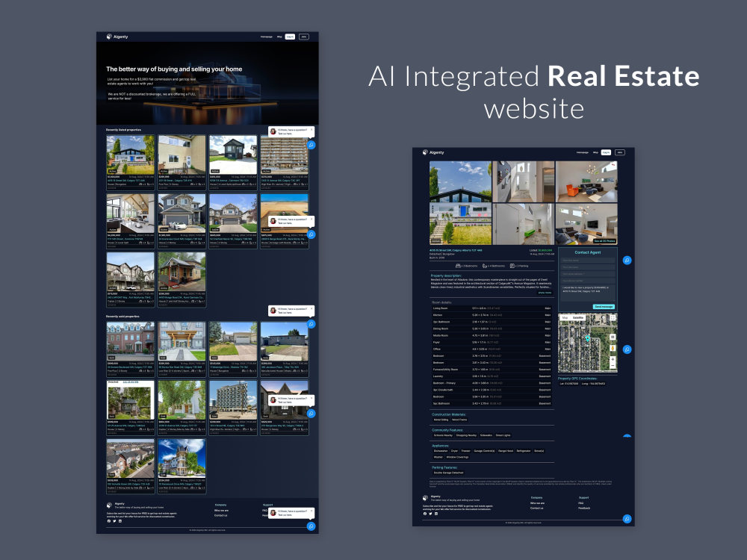Click Double Garage Detached chip under Parking Features

click(448, 473)
